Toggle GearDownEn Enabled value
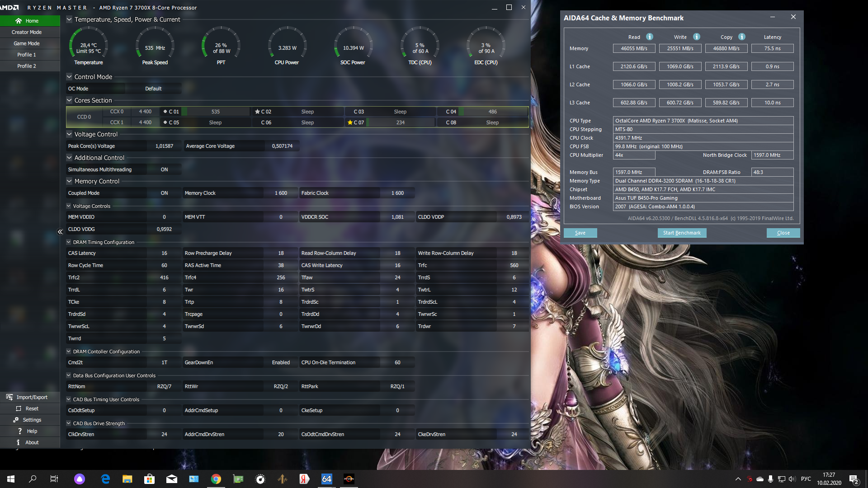Viewport: 868px width, 488px height. click(x=281, y=362)
